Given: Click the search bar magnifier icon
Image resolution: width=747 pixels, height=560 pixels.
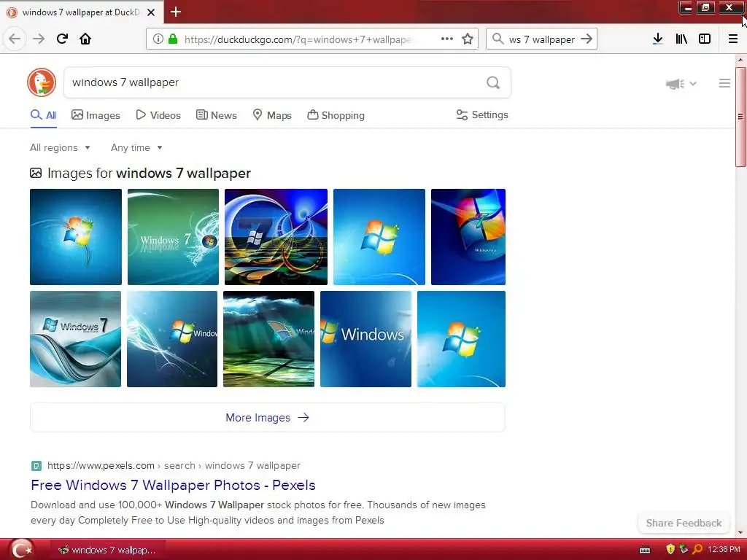Looking at the screenshot, I should 498,39.
